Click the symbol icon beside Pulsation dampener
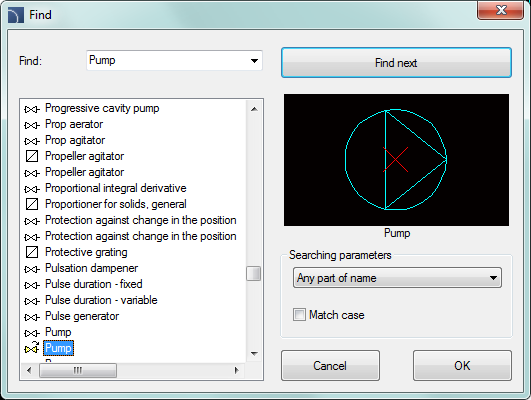 (32, 269)
